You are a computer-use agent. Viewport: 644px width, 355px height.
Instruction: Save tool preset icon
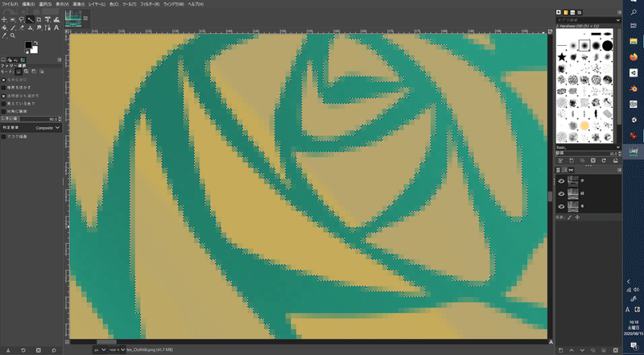point(8,350)
